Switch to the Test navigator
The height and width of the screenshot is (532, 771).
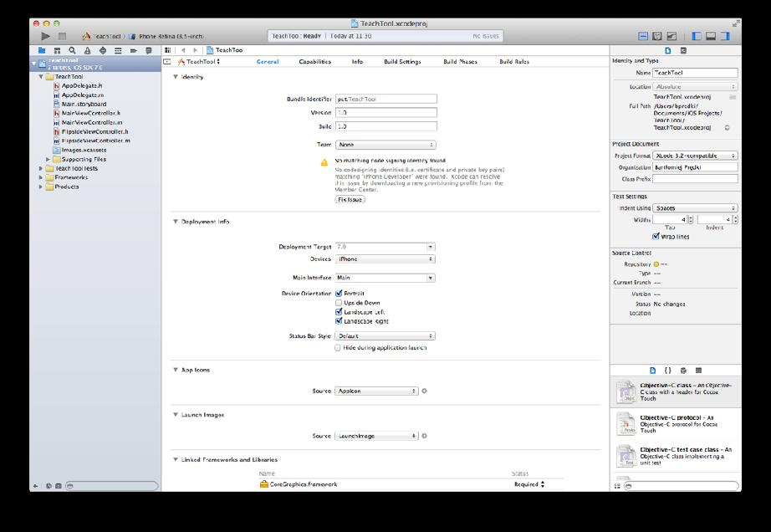click(x=103, y=50)
